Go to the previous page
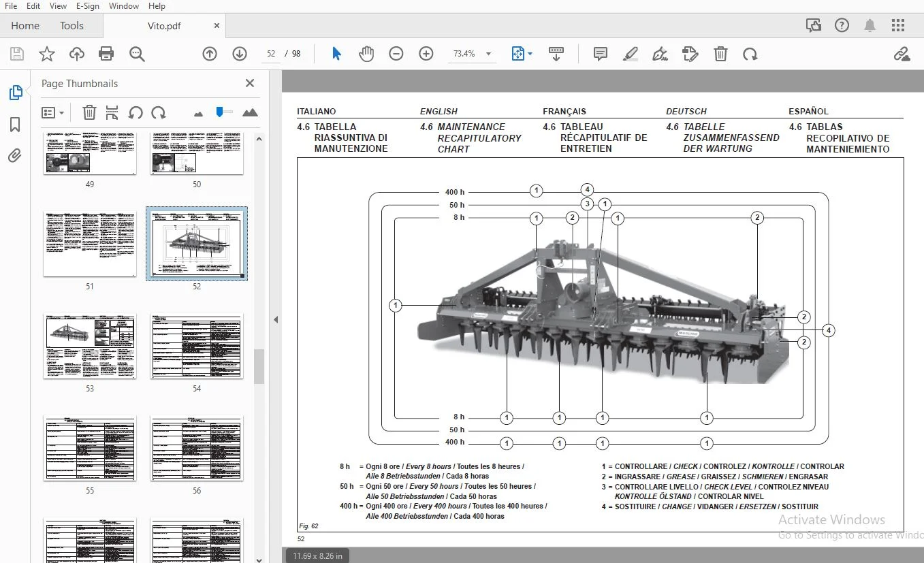924x563 pixels. 210,54
